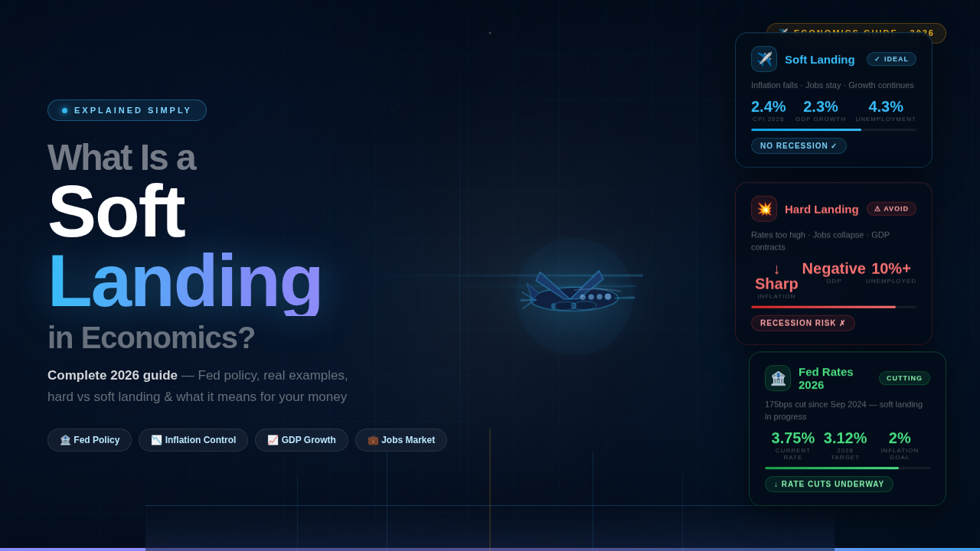The width and height of the screenshot is (980, 551).
Task: Click the NO RECESSION pill
Action: tap(799, 146)
